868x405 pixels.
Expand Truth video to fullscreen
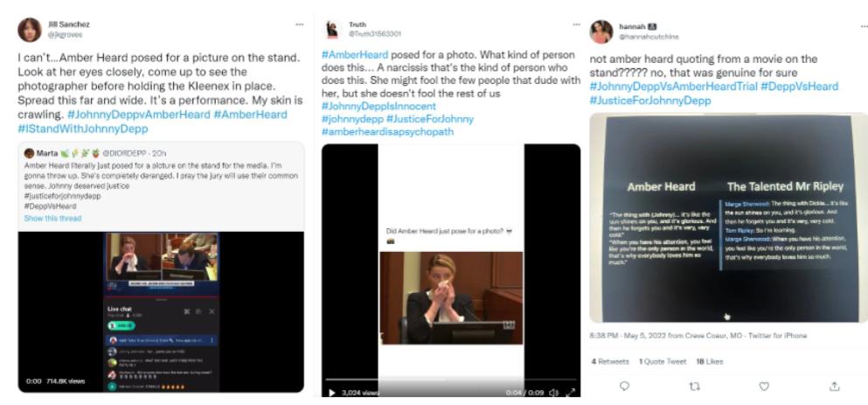[570, 393]
